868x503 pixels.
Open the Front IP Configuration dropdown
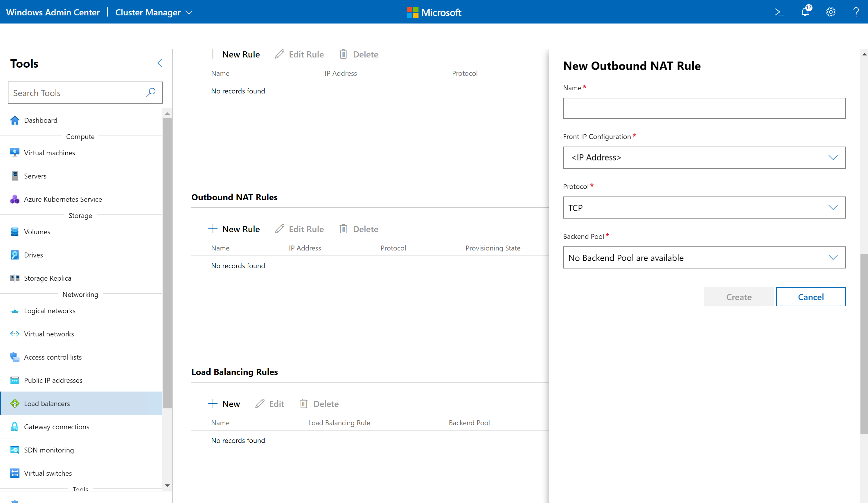pos(704,158)
